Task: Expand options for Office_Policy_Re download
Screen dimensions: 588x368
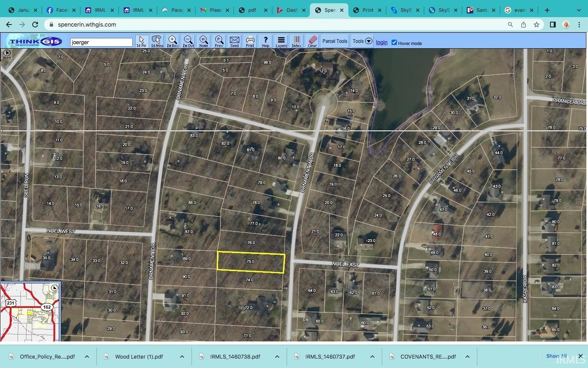Action: coord(87,357)
